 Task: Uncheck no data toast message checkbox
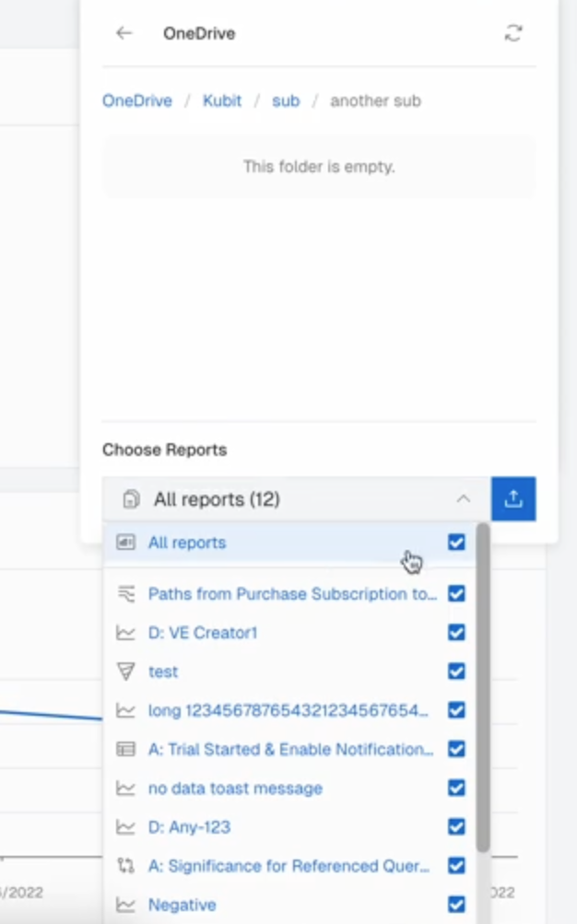tap(457, 788)
